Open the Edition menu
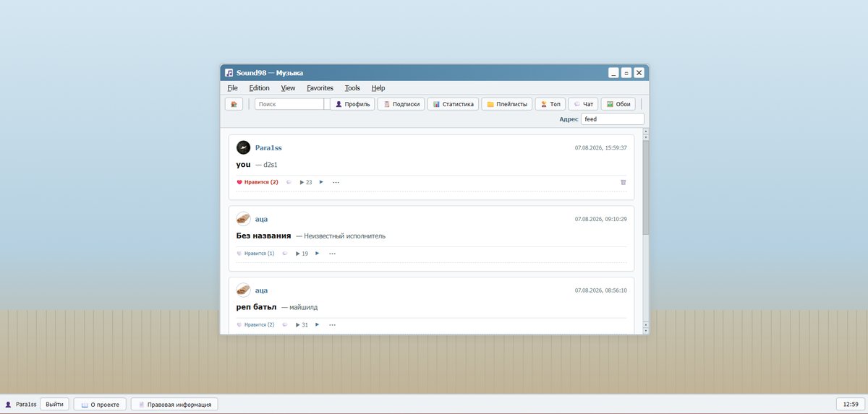The image size is (868, 414). tap(259, 88)
